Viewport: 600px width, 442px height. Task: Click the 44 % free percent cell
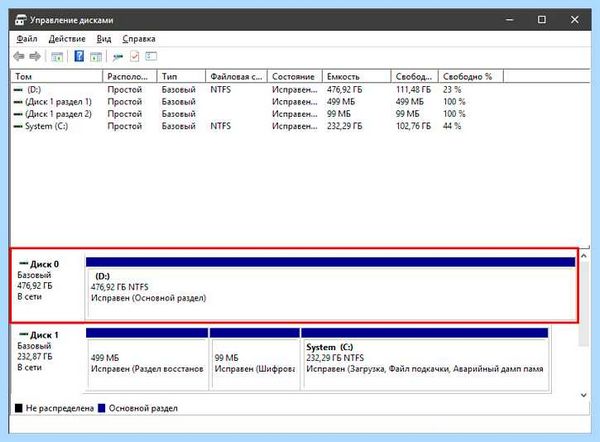click(452, 126)
